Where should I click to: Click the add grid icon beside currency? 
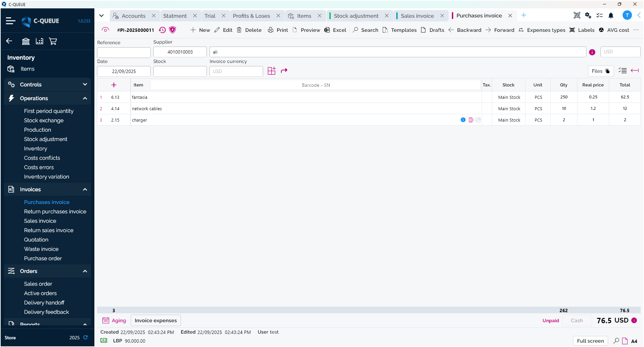271,71
